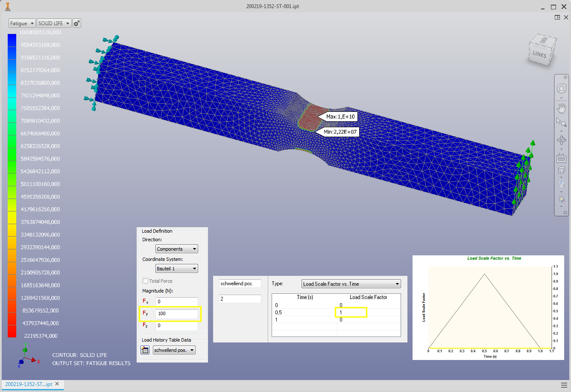Click the Load Scale Factor vs. Time chart
The height and width of the screenshot is (392, 571).
click(x=488, y=307)
